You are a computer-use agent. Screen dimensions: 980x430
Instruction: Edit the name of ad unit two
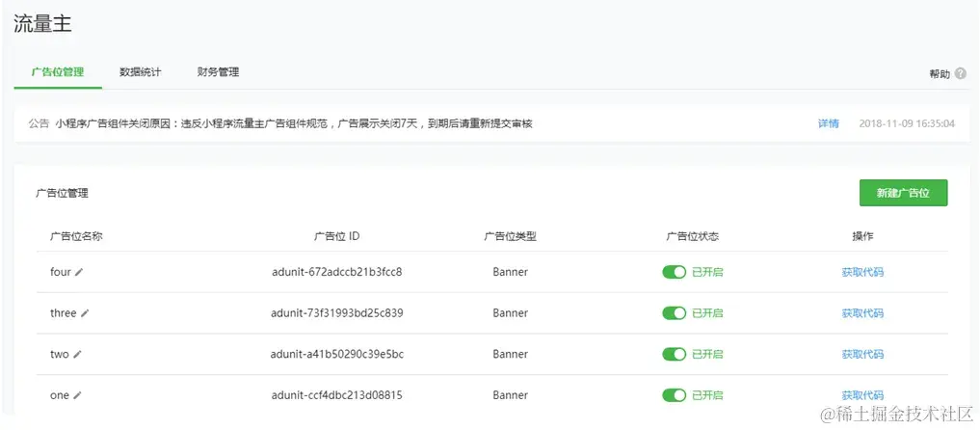click(77, 354)
